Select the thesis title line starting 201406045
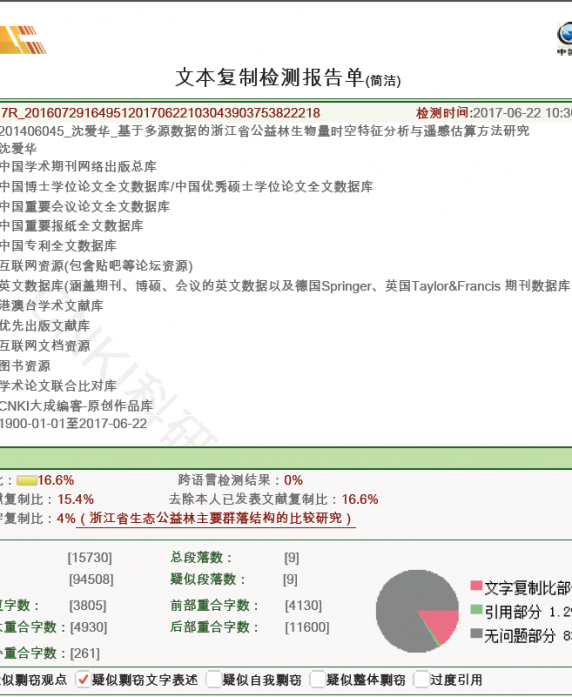The image size is (572, 697). click(x=264, y=131)
